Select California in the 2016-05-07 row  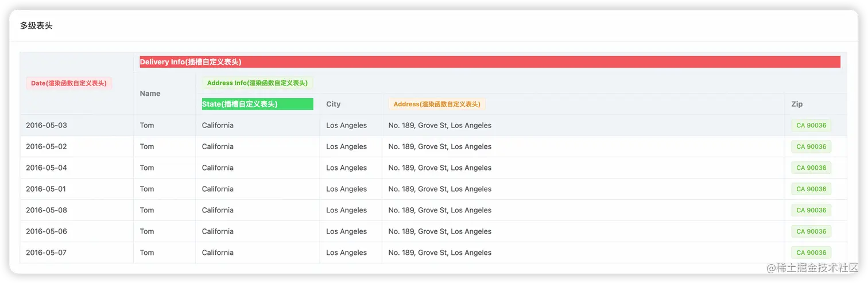point(218,253)
